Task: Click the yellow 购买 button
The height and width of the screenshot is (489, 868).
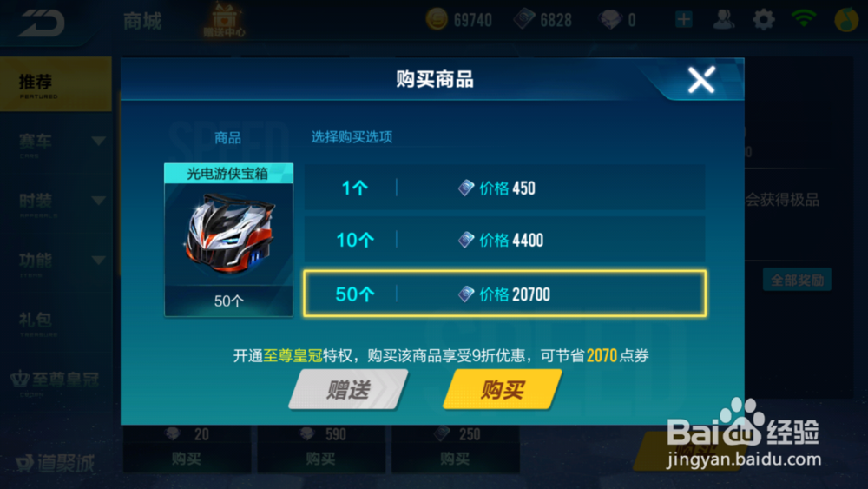Action: 503,390
